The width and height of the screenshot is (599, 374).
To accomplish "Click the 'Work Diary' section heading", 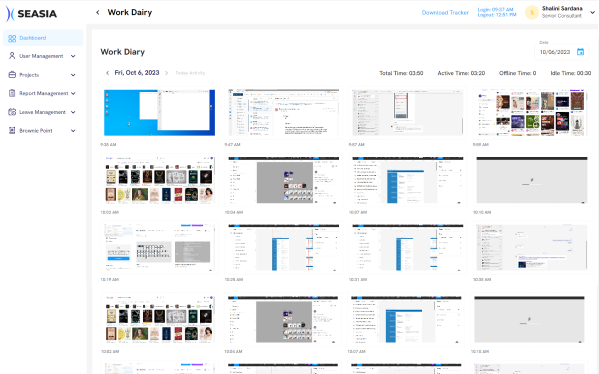I will tap(123, 52).
